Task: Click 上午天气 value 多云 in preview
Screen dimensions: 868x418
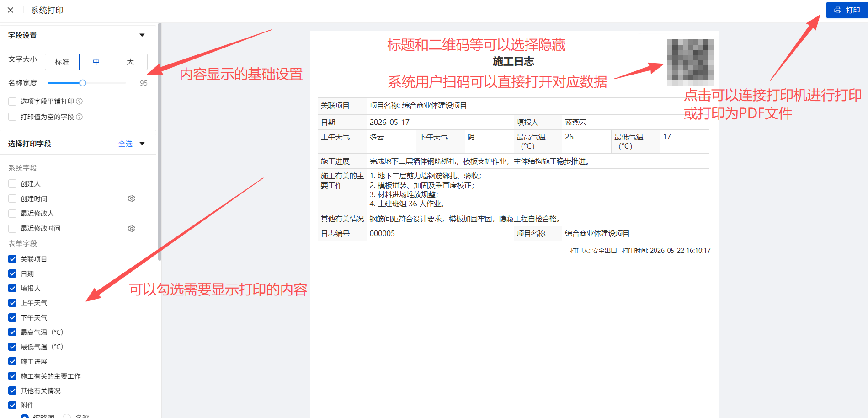Action: (x=377, y=137)
